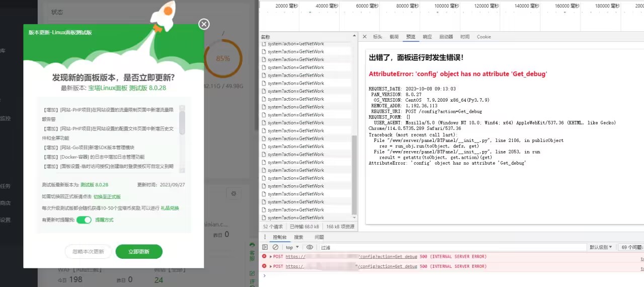The width and height of the screenshot is (644, 287).
Task: Open the 任务 sidebar item
Action: tap(5, 186)
